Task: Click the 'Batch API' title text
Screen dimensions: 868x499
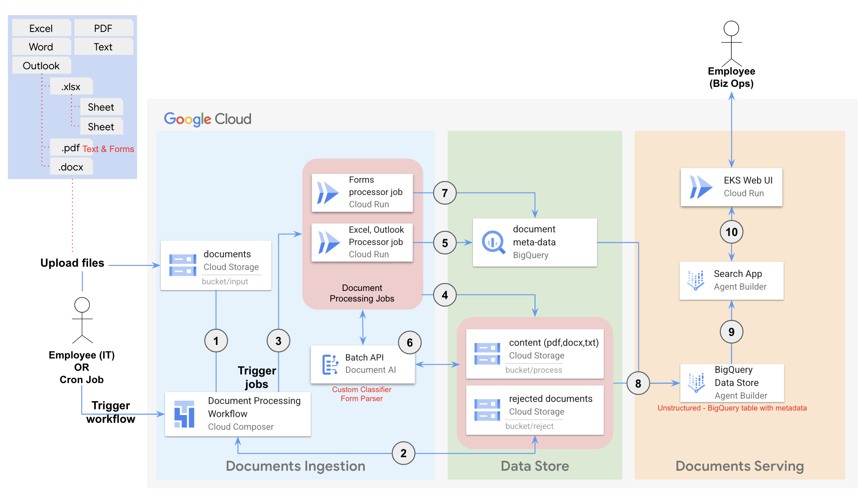Action: coord(364,357)
